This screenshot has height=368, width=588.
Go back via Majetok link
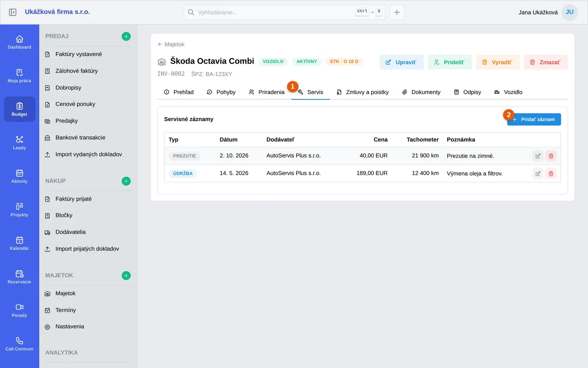[x=171, y=44]
